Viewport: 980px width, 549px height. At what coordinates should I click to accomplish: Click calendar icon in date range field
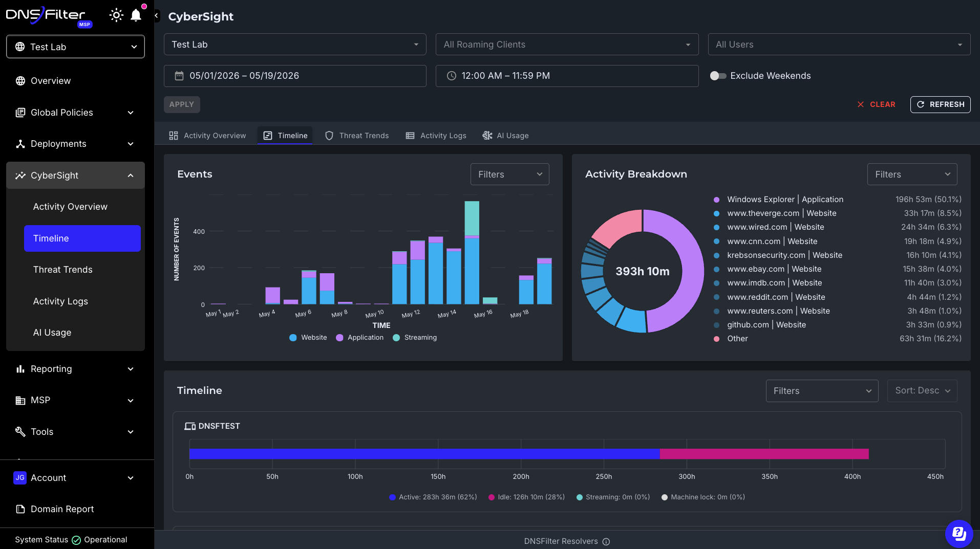pos(179,76)
